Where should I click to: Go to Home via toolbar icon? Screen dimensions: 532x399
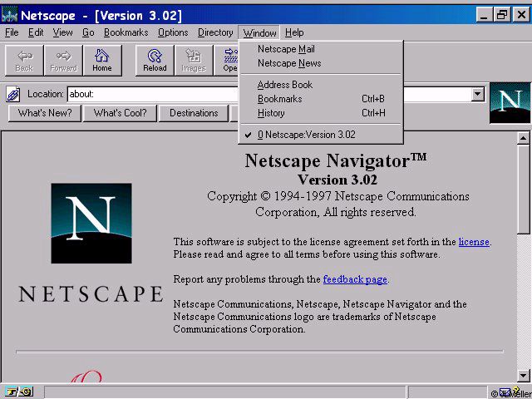pyautogui.click(x=102, y=61)
